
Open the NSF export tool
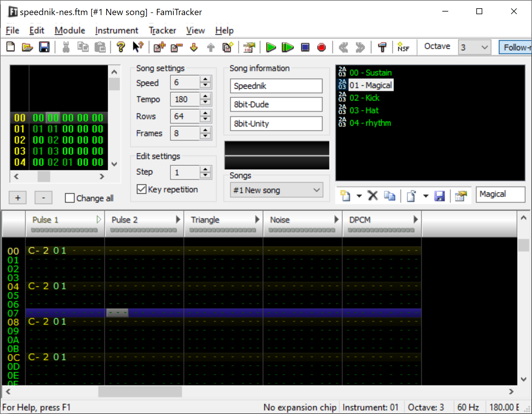coord(403,47)
